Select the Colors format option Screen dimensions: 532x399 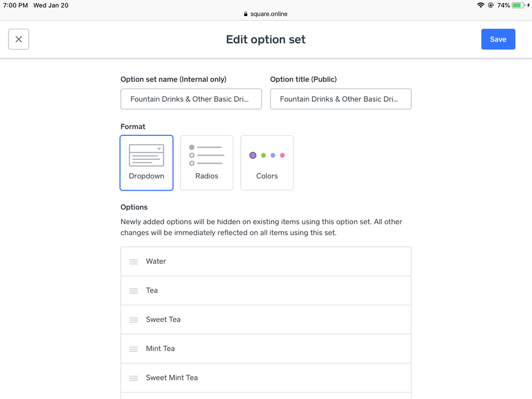(267, 163)
